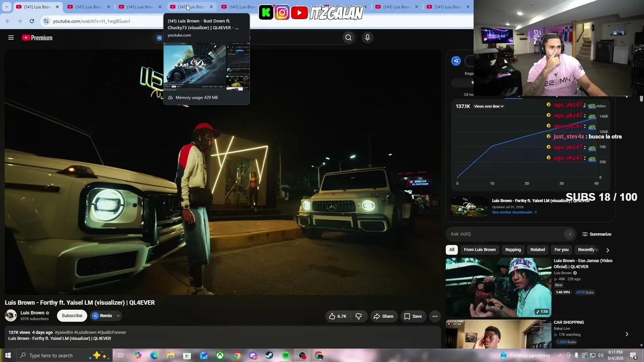Launch Microsoft Edge from the taskbar

pyautogui.click(x=154, y=355)
